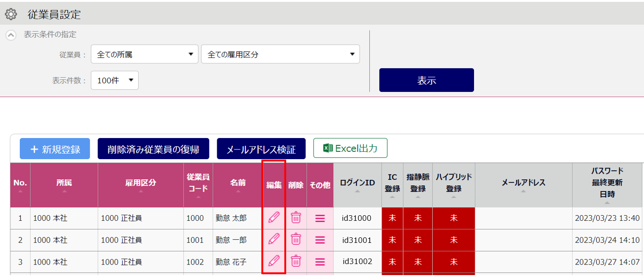Sort the table by the No. column

(20, 184)
